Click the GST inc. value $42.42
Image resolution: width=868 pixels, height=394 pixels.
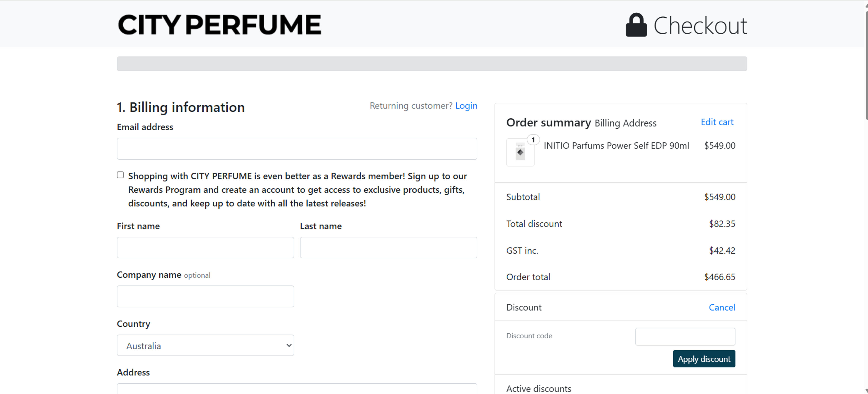(x=722, y=250)
